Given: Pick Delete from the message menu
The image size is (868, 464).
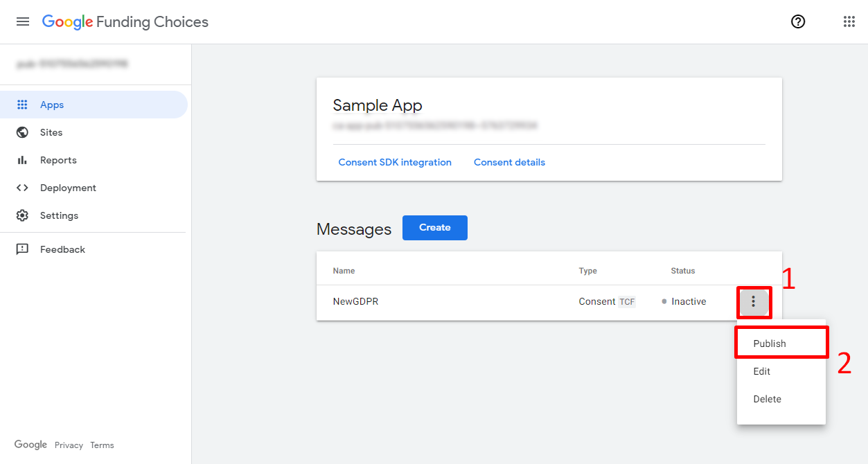Looking at the screenshot, I should tap(781, 399).
